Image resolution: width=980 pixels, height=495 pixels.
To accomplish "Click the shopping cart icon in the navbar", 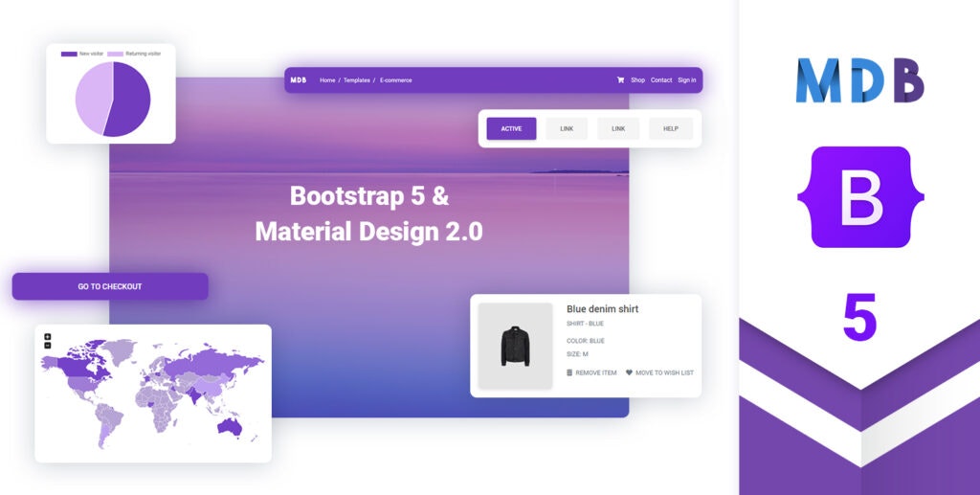I will pyautogui.click(x=620, y=80).
